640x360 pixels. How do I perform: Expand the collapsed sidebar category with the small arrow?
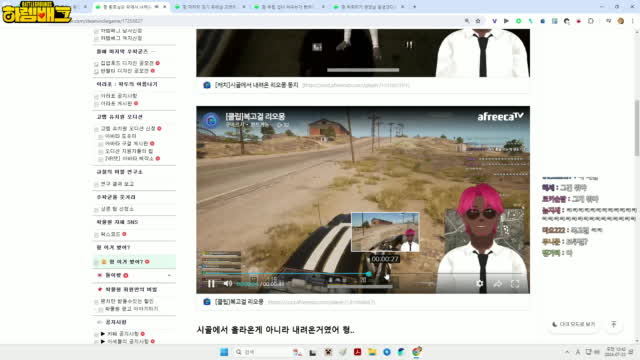click(x=169, y=276)
